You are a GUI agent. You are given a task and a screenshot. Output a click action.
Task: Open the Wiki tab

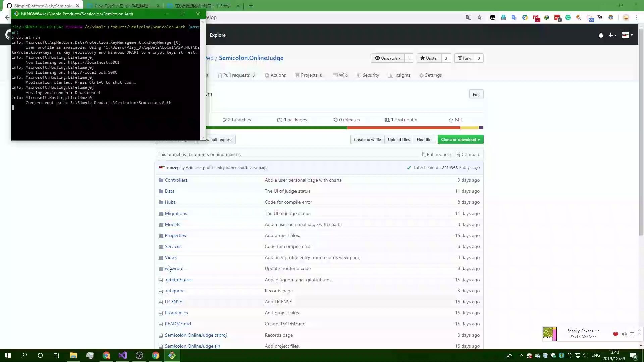point(340,75)
